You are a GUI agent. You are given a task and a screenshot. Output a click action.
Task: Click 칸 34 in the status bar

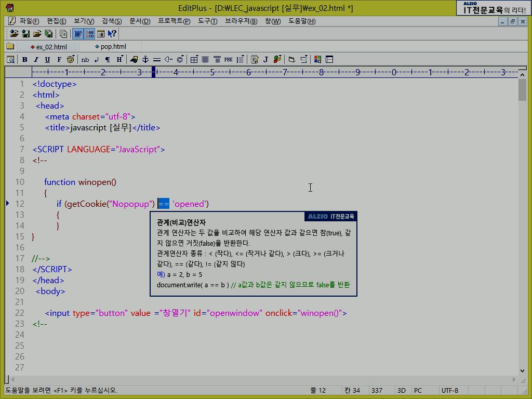coord(352,391)
